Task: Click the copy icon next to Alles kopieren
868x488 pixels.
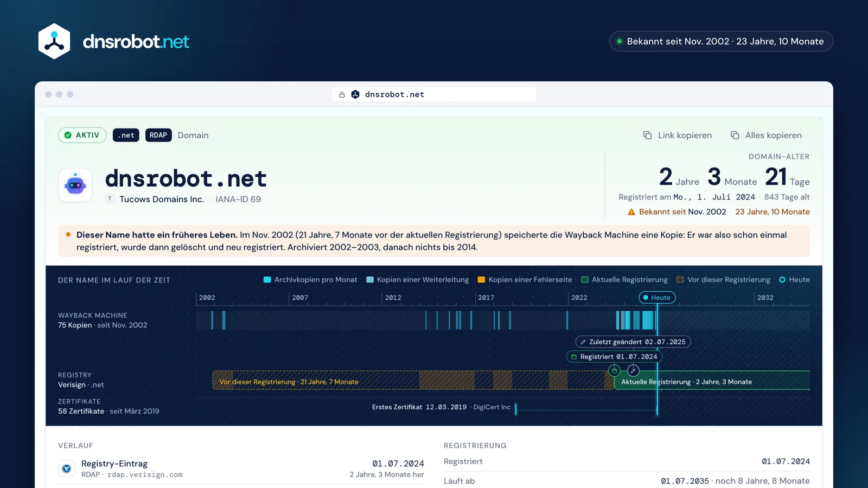Action: click(735, 135)
